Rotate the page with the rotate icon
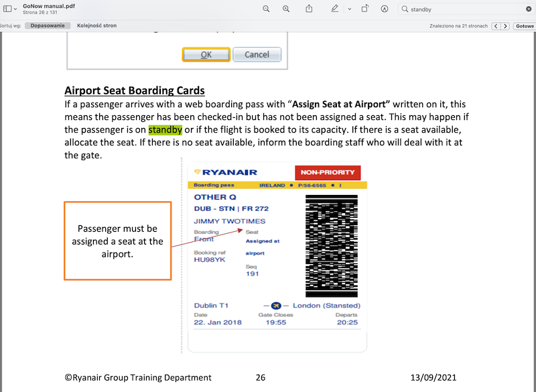The image size is (536, 392). coord(364,9)
